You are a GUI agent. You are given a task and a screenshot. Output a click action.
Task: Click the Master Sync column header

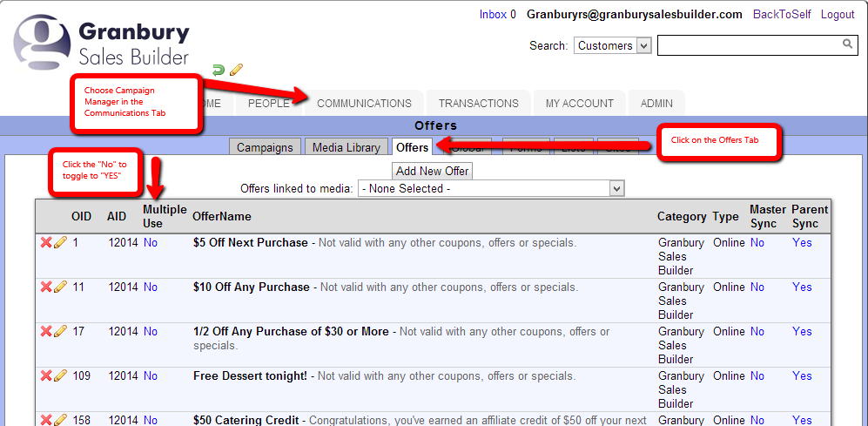768,216
